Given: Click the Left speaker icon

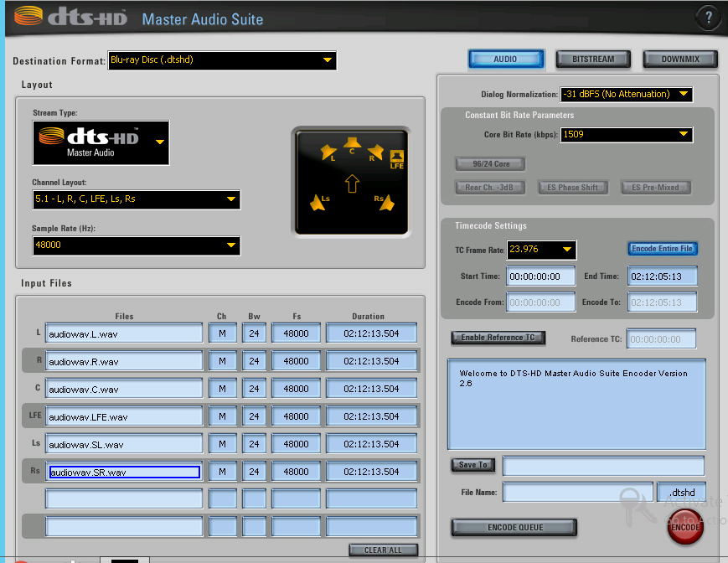Looking at the screenshot, I should pyautogui.click(x=329, y=152).
